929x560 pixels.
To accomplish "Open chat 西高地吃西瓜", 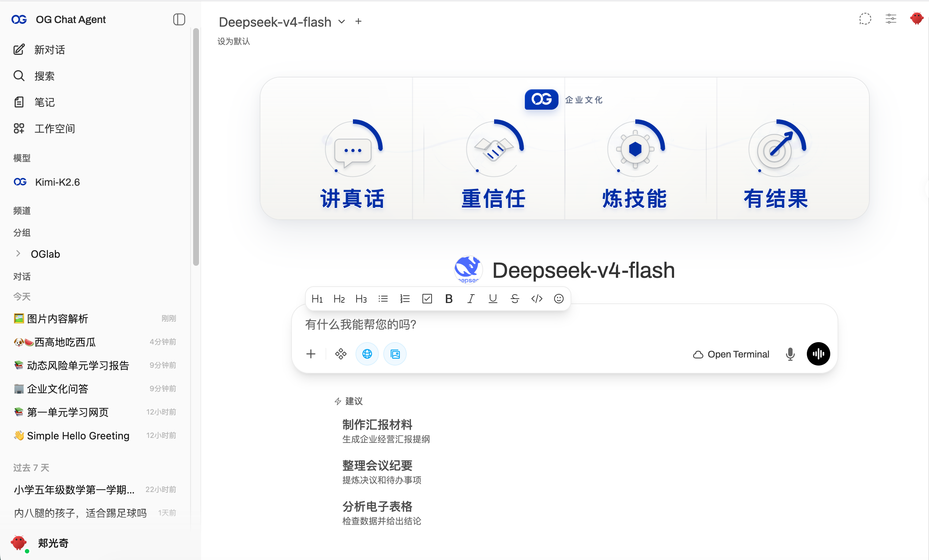I will pos(95,342).
